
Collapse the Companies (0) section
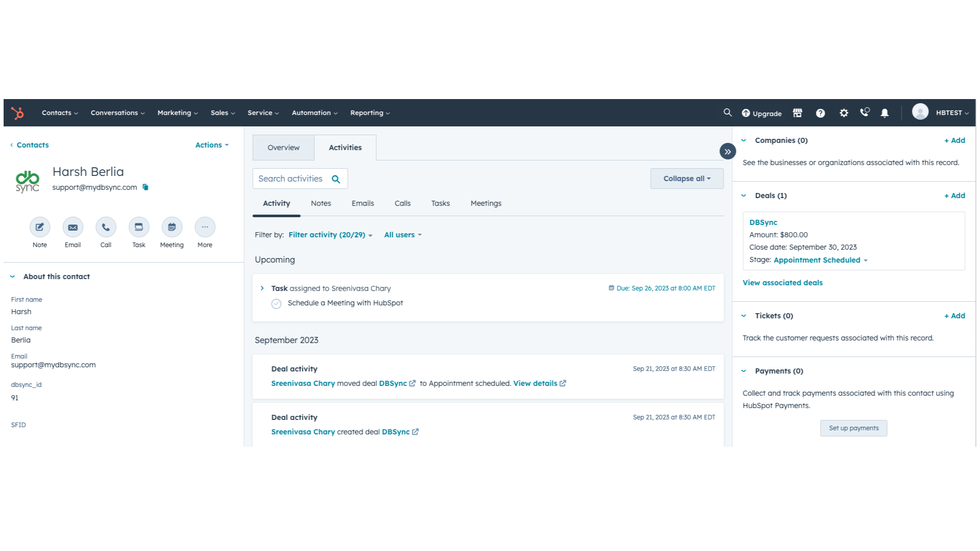[744, 140]
